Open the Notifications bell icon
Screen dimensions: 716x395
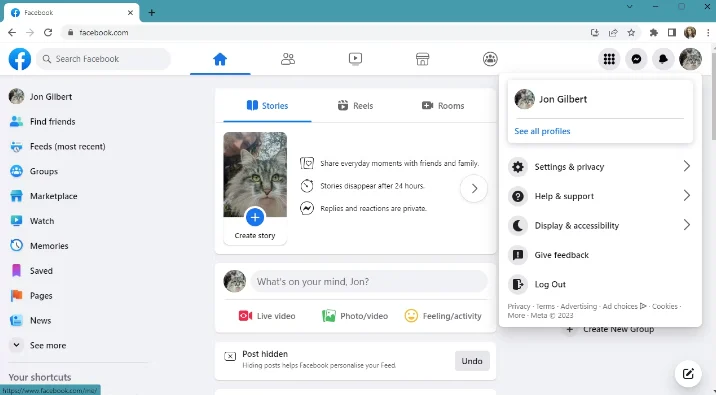coord(663,59)
